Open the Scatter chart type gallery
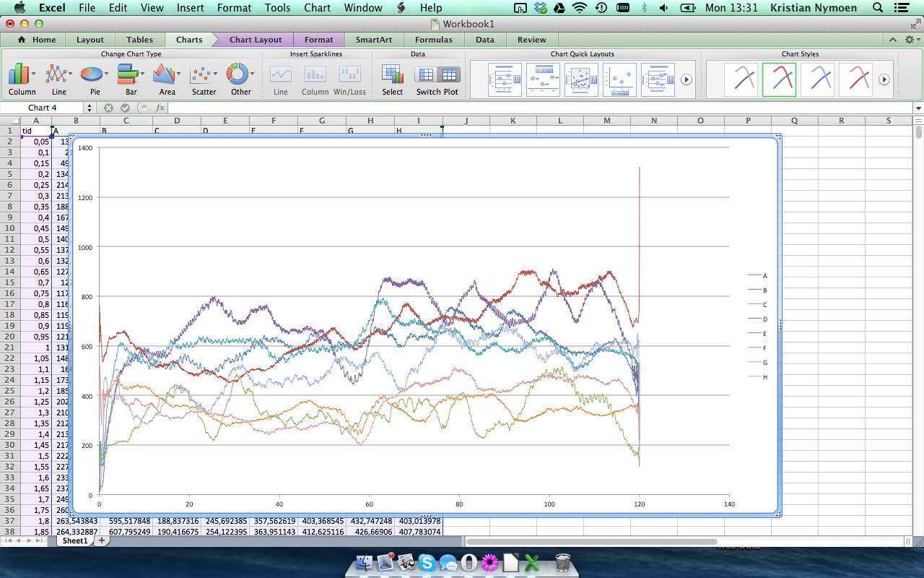 click(x=204, y=79)
